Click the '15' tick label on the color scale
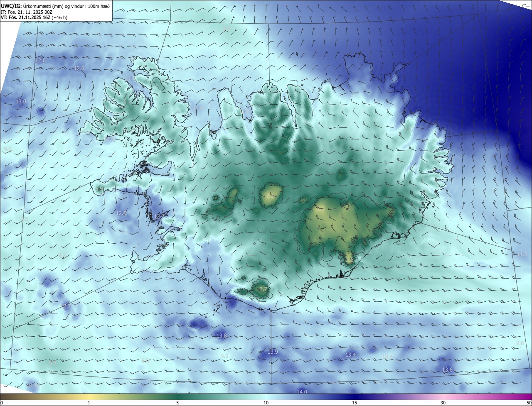Screen dimensions: 532x406 pyautogui.click(x=355, y=403)
